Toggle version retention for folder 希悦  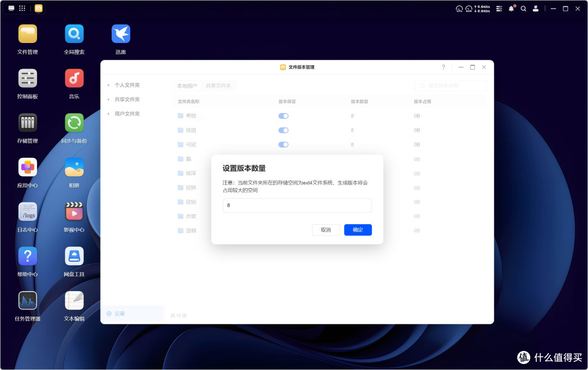[284, 116]
